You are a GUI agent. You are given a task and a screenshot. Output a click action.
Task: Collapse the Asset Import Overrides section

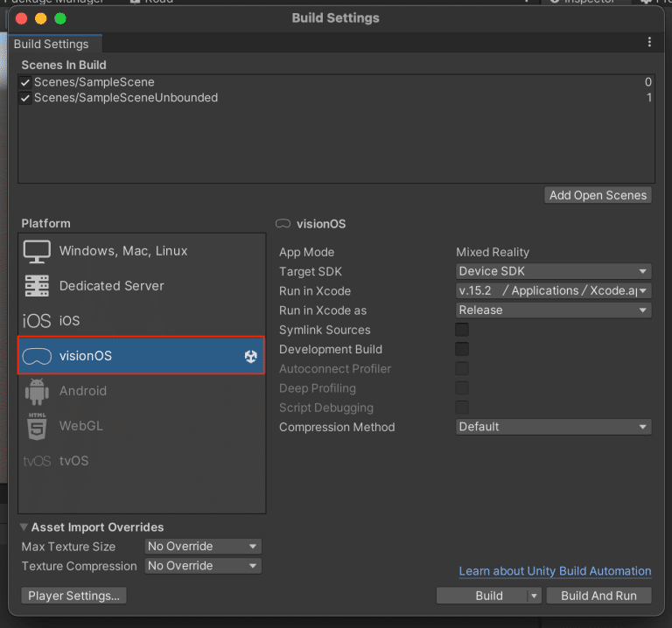(24, 527)
